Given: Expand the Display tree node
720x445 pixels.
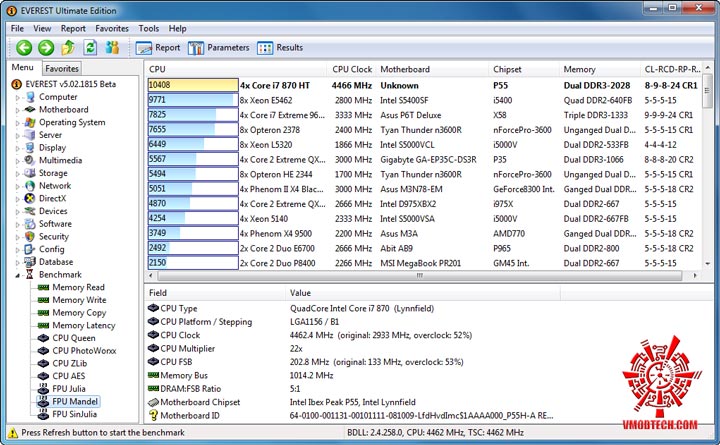Looking at the screenshot, I should [18, 148].
